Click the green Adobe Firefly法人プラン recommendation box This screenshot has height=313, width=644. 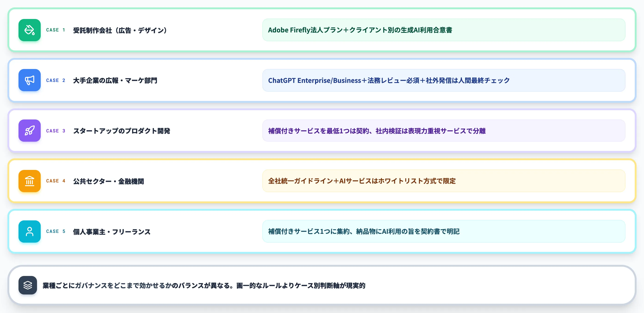click(x=444, y=30)
